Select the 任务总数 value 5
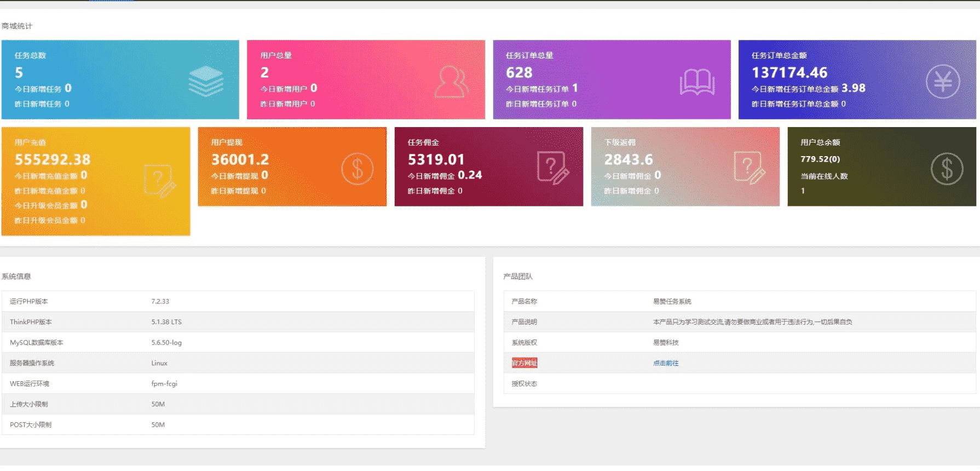980x471 pixels. (x=19, y=72)
